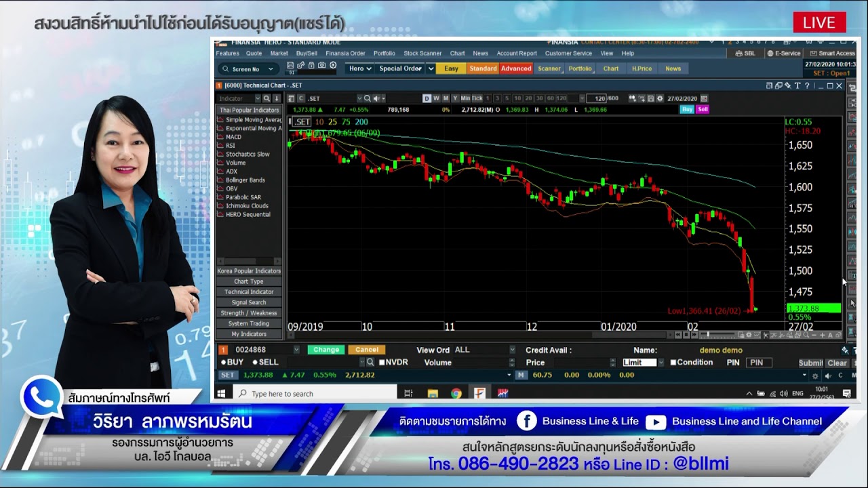Click the Advanced mode button

coord(516,68)
